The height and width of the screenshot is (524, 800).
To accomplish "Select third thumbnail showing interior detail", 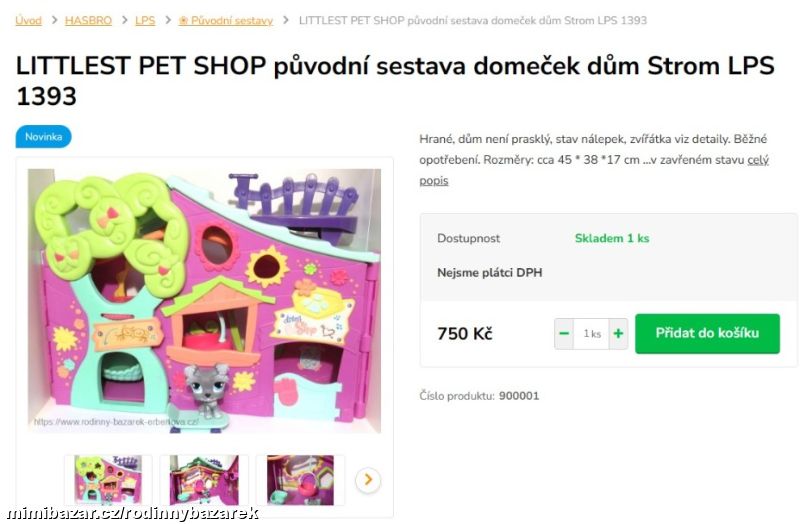I will pos(300,480).
